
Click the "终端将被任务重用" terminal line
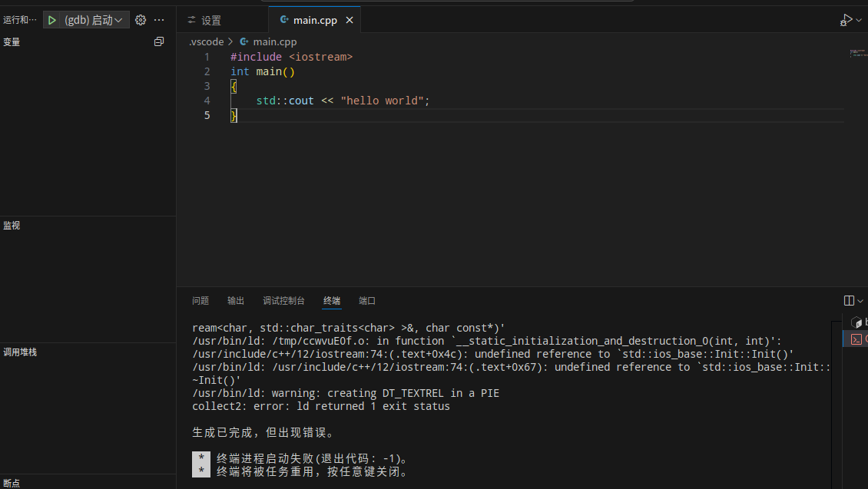[x=313, y=472]
